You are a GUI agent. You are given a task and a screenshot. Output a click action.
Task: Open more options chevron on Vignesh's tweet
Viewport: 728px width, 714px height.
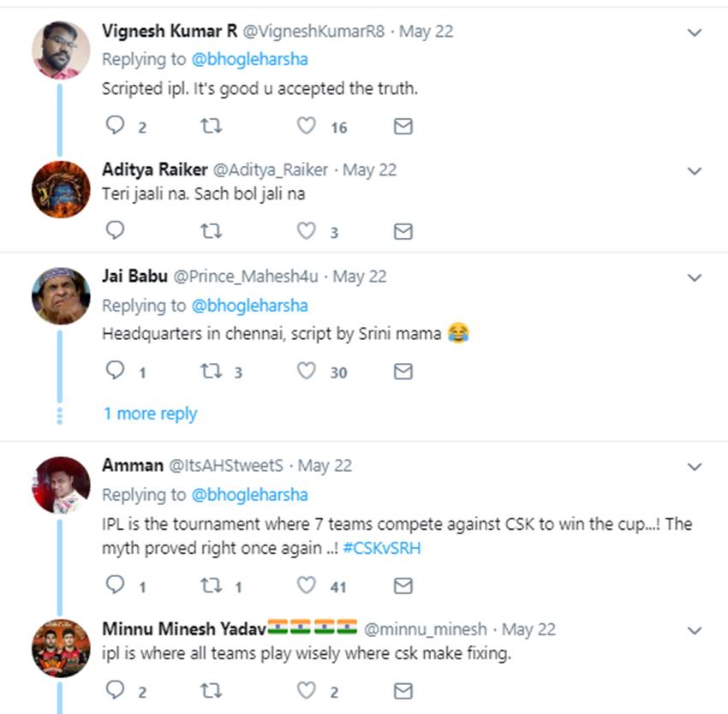point(695,33)
